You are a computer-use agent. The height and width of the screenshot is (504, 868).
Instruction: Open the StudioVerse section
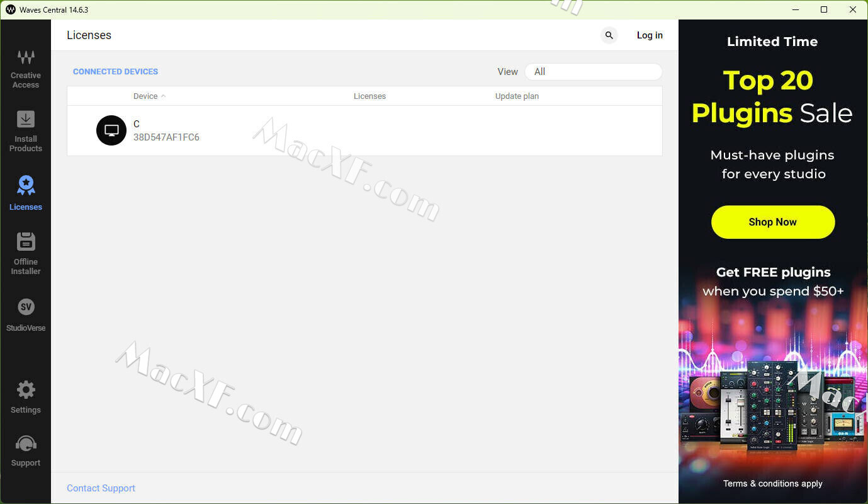[26, 315]
